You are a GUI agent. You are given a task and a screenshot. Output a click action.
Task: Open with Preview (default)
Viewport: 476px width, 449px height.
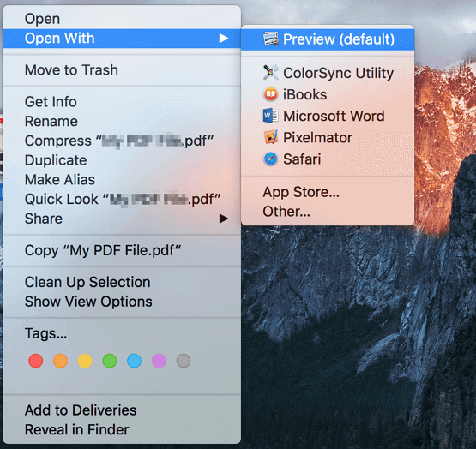coord(328,39)
